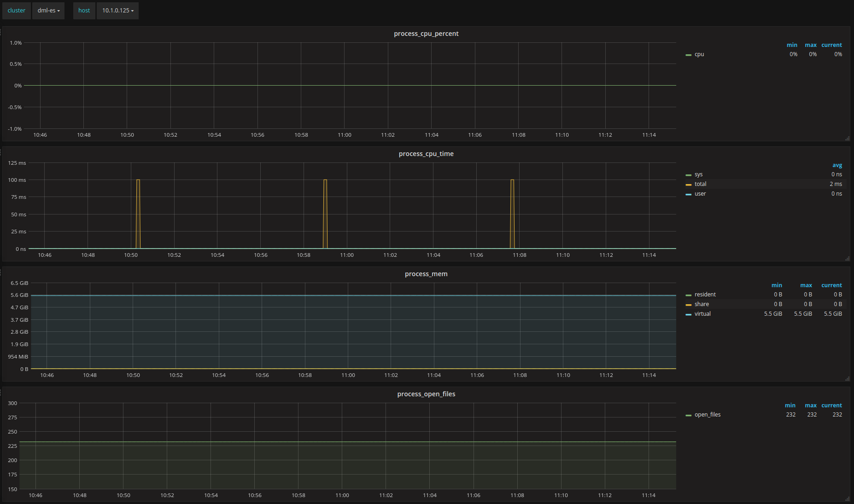Click the virtual series color icon
This screenshot has width=854, height=504.
pos(689,314)
